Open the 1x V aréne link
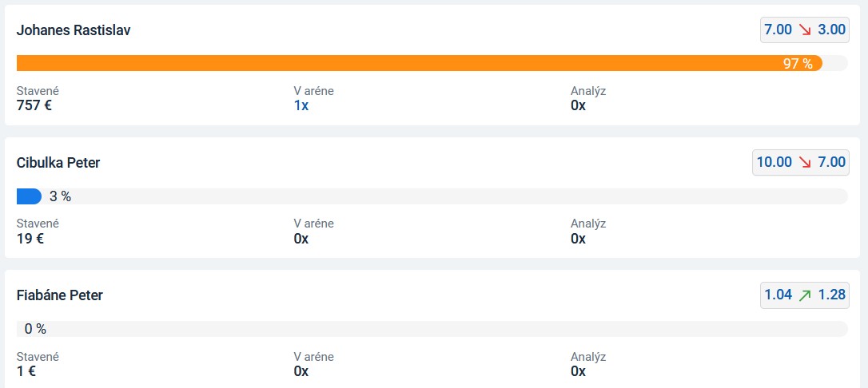Viewport: 868px width, 388px height. pos(301,105)
